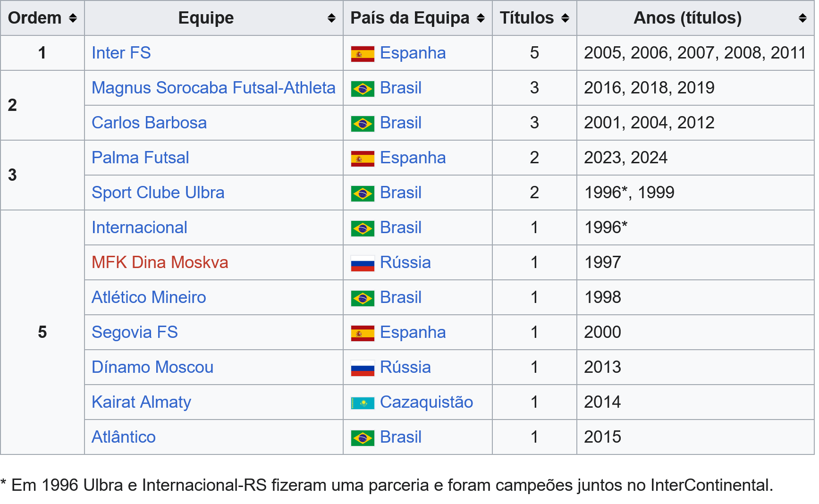Open Magnus Sorocaba Futsal-Athleta link

pos(213,88)
